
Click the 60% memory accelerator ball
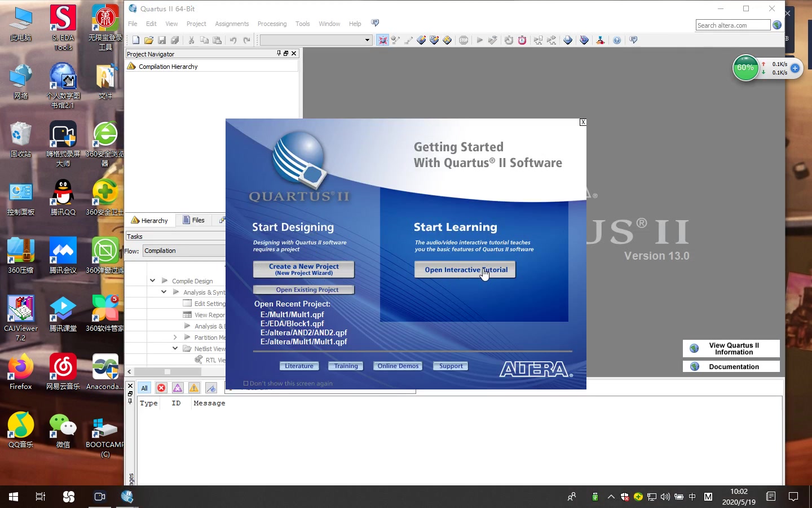coord(745,68)
